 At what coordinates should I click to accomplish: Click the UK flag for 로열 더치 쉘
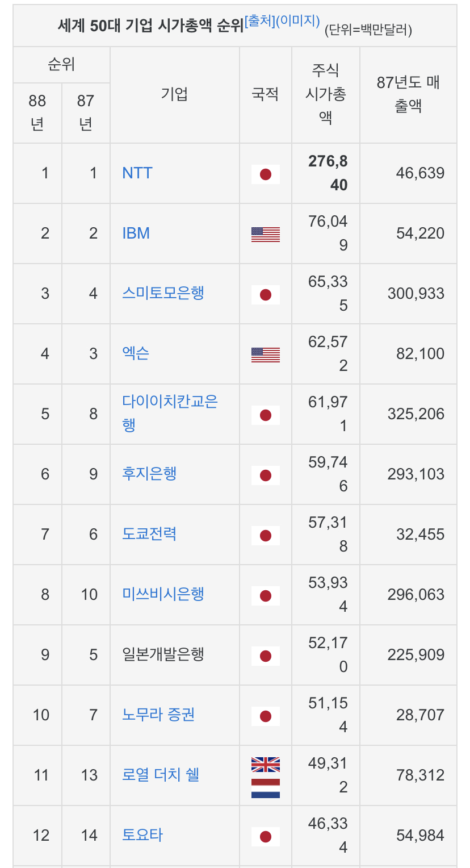[x=265, y=765]
